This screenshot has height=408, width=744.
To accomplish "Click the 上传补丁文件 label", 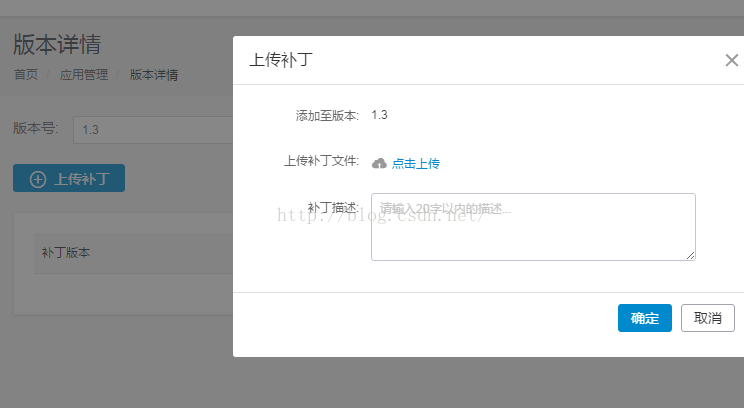I will click(x=321, y=161).
